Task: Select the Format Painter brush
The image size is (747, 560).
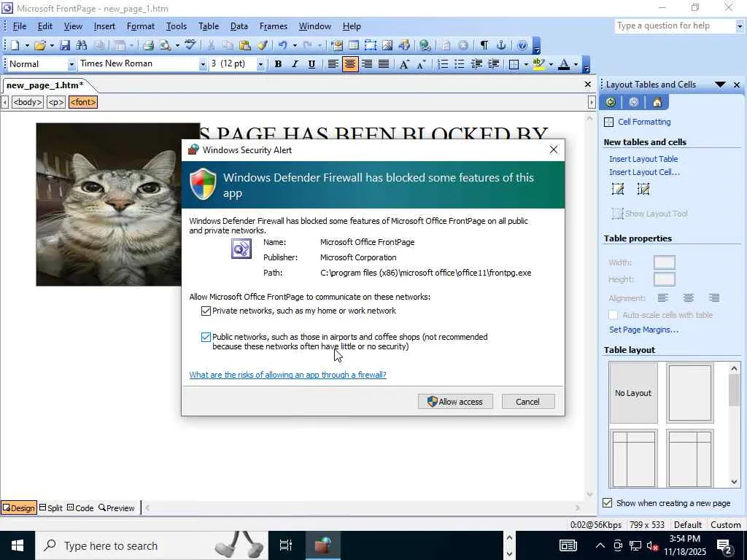Action: click(x=262, y=45)
